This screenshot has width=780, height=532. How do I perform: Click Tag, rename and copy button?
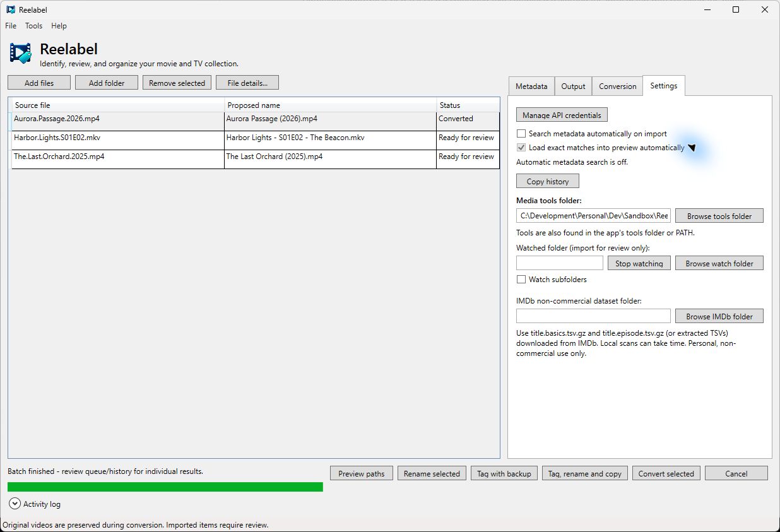(585, 473)
